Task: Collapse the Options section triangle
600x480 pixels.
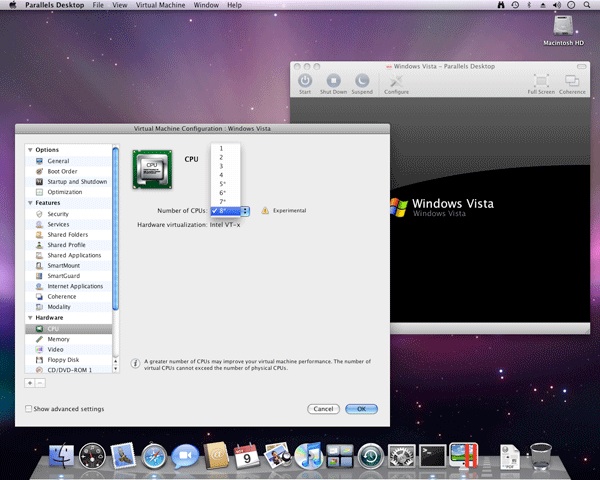Action: [x=30, y=150]
